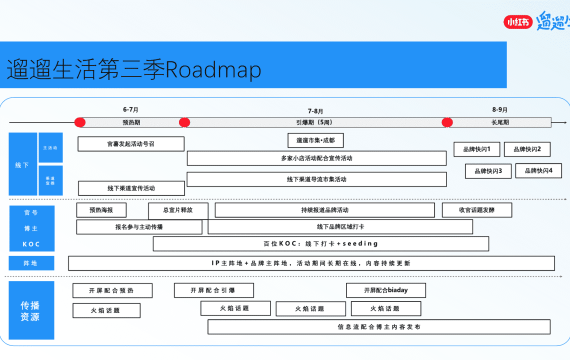Click the 开屏配合bigday box
570x360 pixels.
386,290
